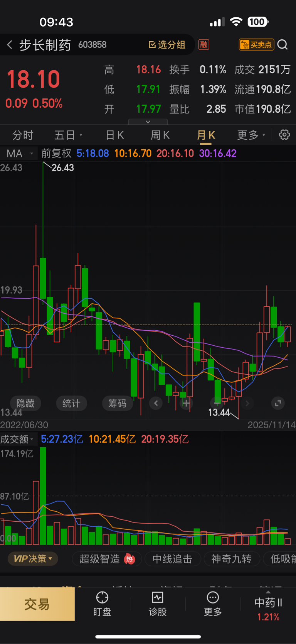Select the 超级智造 strategy chip

[x=107, y=559]
